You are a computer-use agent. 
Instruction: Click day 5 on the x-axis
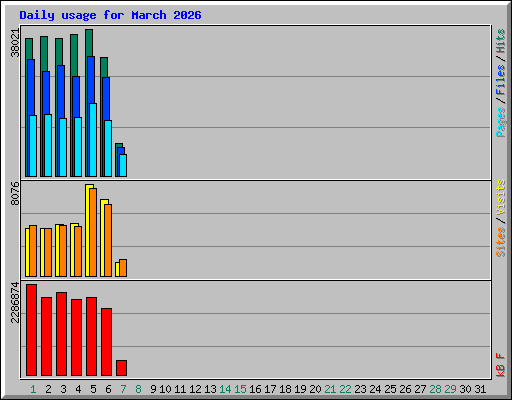93,389
